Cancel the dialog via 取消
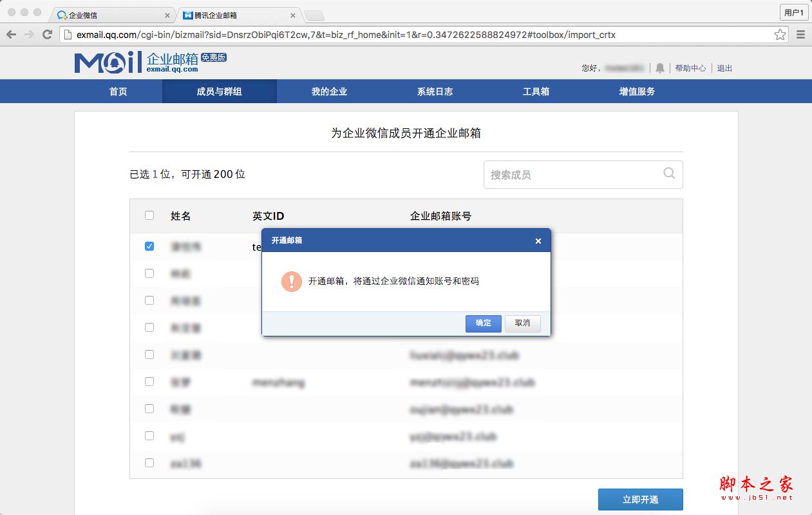 [x=522, y=324]
